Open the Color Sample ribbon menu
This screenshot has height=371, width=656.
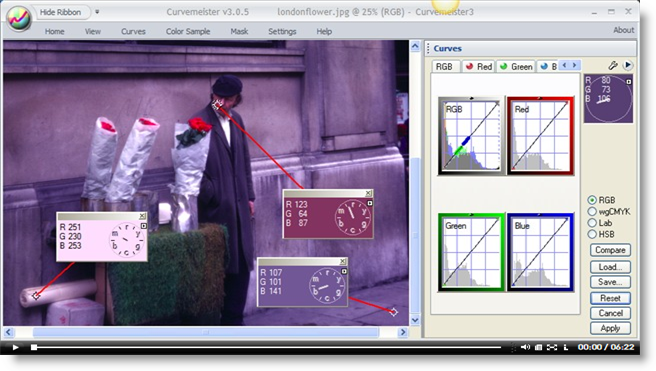coord(188,31)
